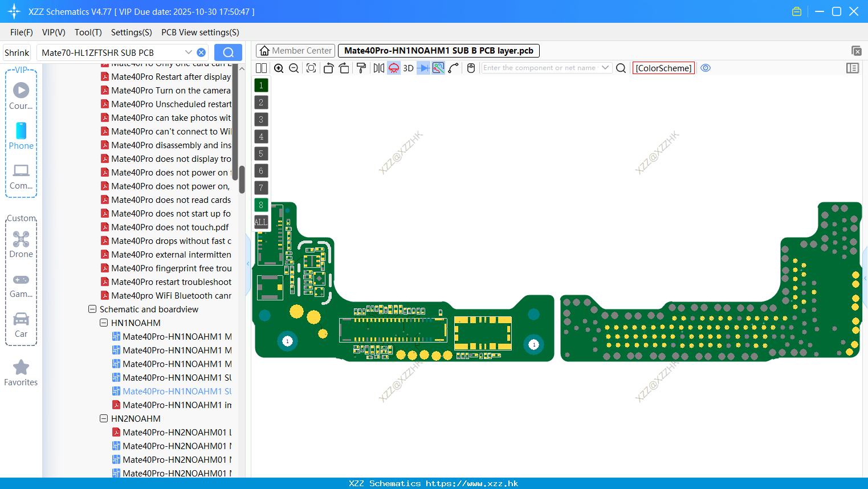Click the Shrink button
The width and height of the screenshot is (868, 489).
click(17, 52)
